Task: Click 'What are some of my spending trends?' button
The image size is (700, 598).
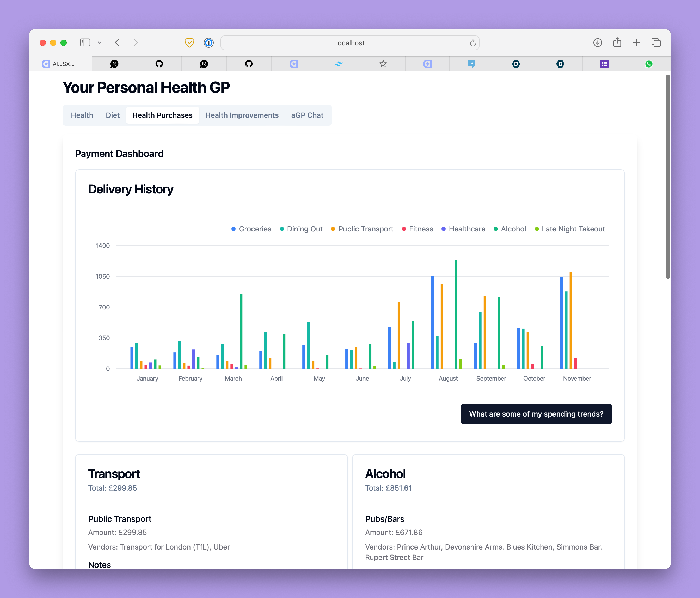Action: 536,414
